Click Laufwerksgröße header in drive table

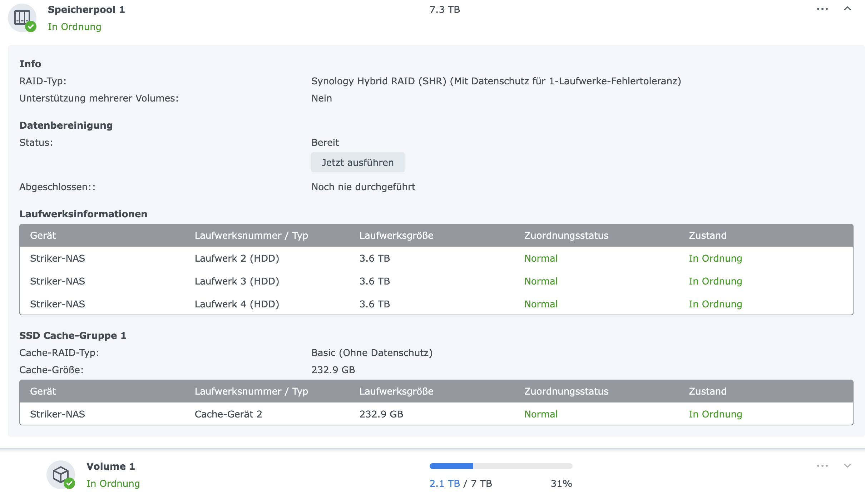tap(396, 236)
